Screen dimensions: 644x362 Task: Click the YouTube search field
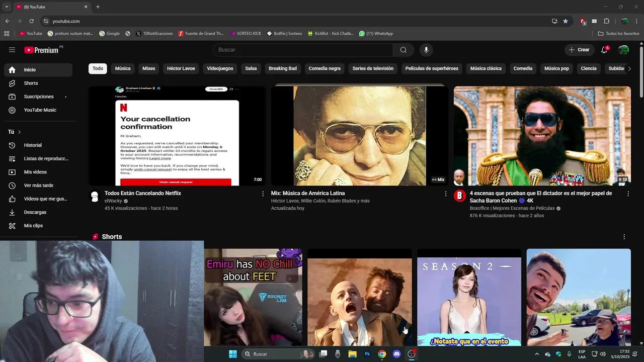click(303, 50)
